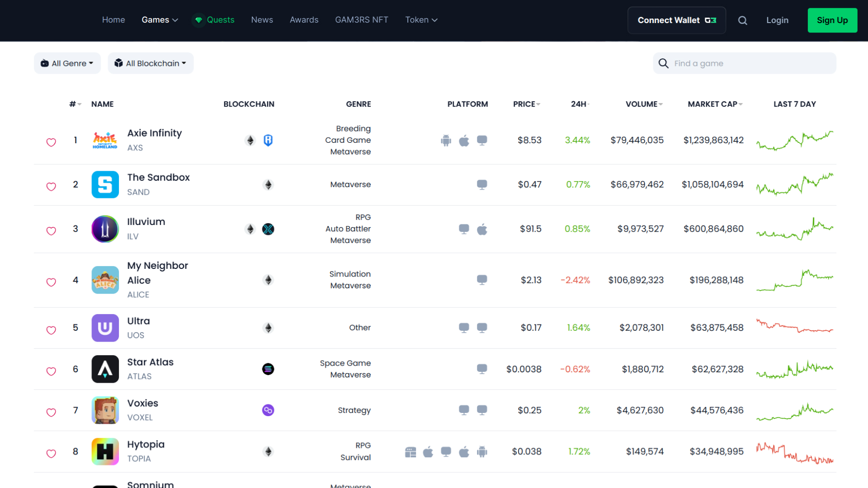Click The Sandbox blue S logo
The image size is (868, 488).
[105, 184]
